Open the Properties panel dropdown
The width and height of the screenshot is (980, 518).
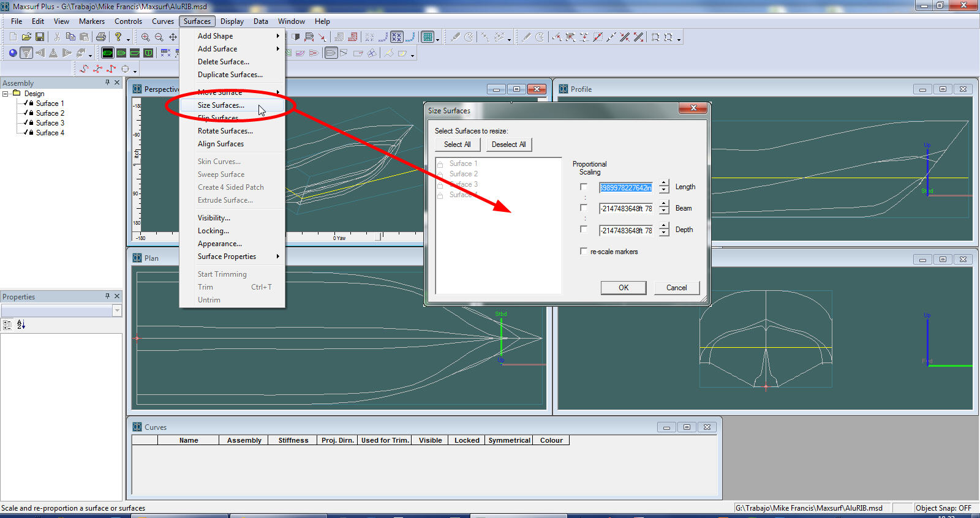coord(117,311)
